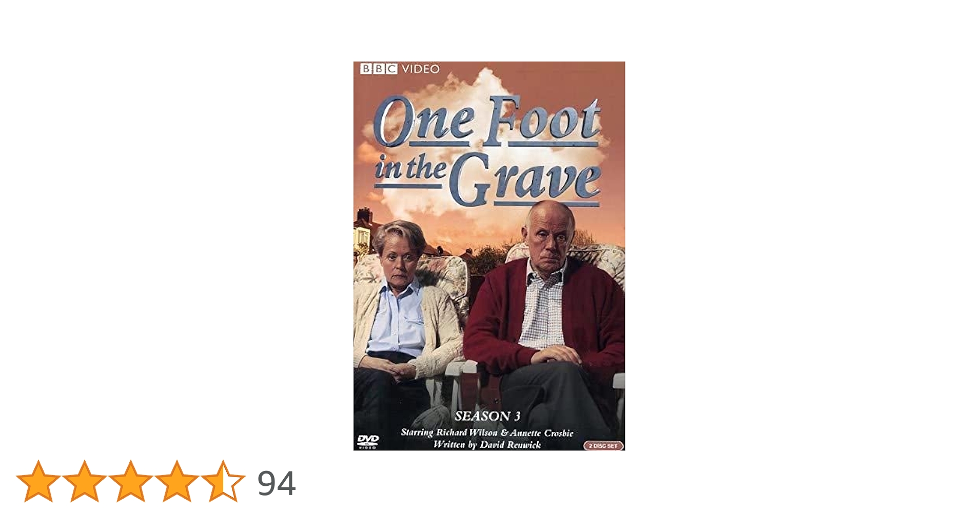Click the half-filled fifth rating star
This screenshot has height=513, width=980.
point(223,481)
